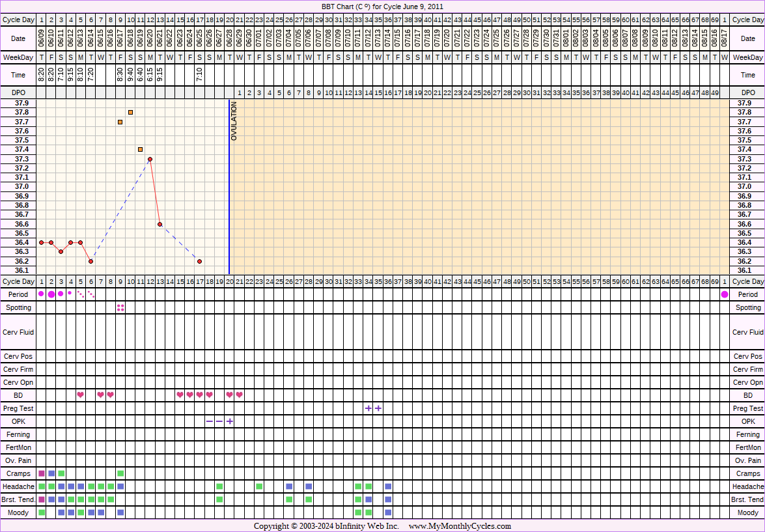The image size is (765, 532).
Task: Select positive pregnancy test on cycle day 35
Action: 378,408
